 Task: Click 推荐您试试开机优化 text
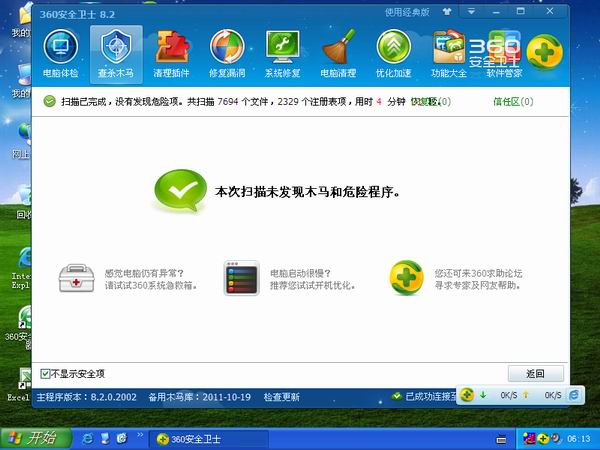[x=313, y=285]
